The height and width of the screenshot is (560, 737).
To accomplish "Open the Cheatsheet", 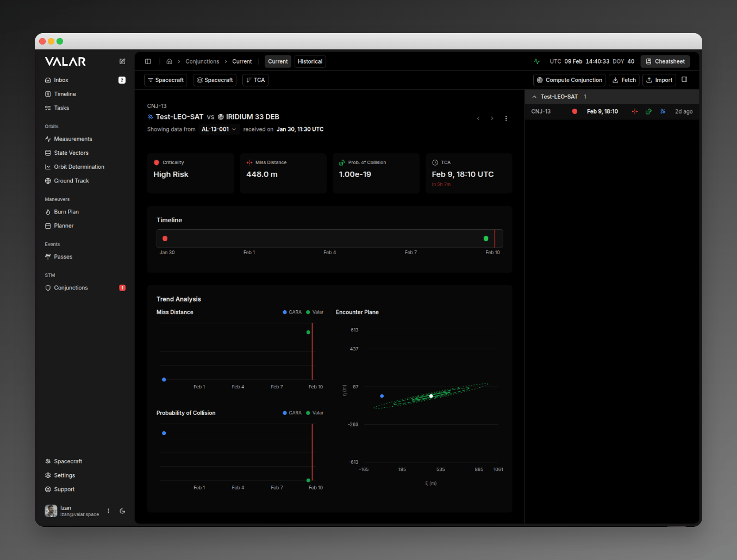I will 665,61.
